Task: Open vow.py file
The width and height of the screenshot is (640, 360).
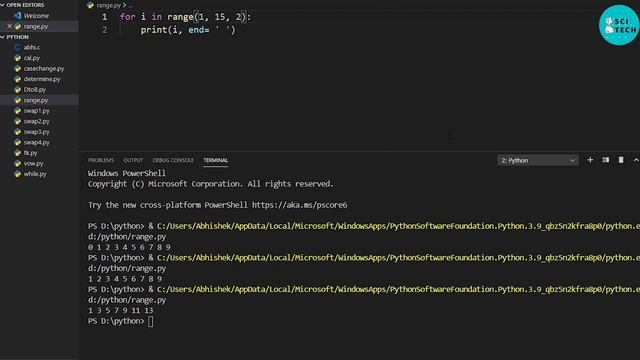Action: 33,163
